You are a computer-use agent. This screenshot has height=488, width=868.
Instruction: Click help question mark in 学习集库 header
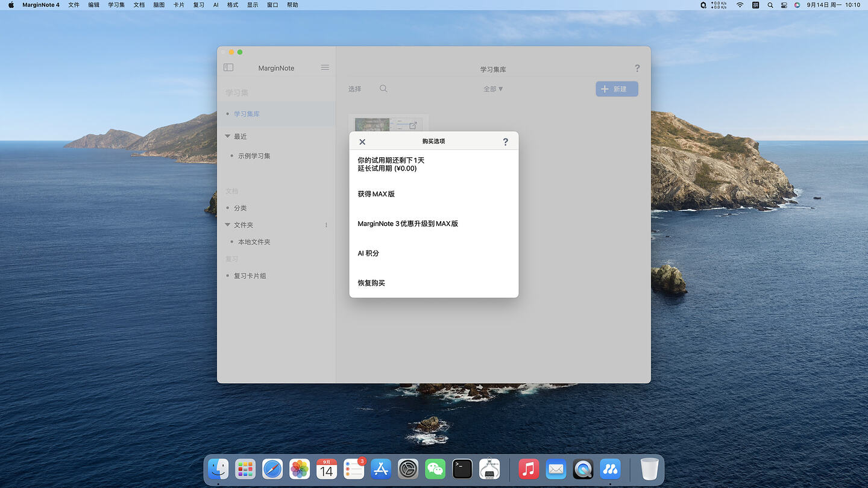[637, 69]
